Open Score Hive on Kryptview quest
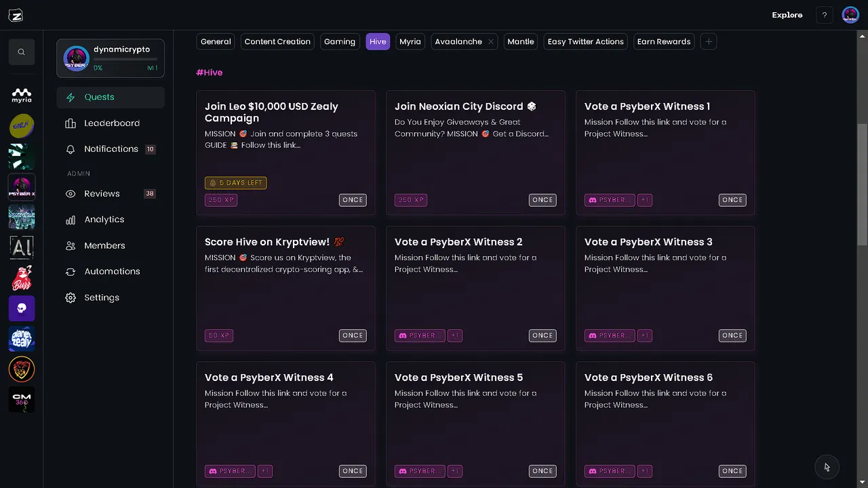This screenshot has height=488, width=868. (285, 288)
